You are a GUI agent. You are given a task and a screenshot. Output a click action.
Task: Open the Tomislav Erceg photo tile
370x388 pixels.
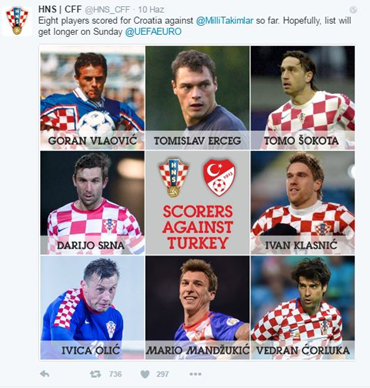197,98
